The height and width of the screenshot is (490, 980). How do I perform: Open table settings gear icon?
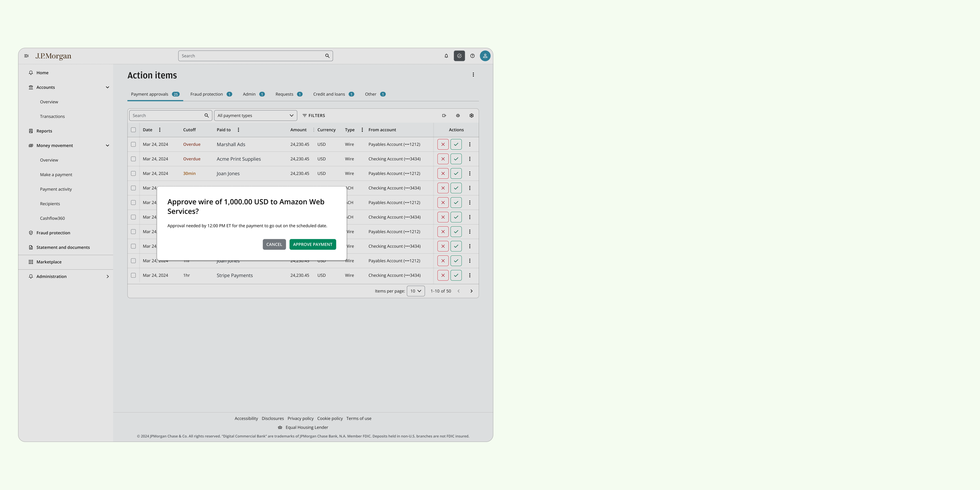472,116
